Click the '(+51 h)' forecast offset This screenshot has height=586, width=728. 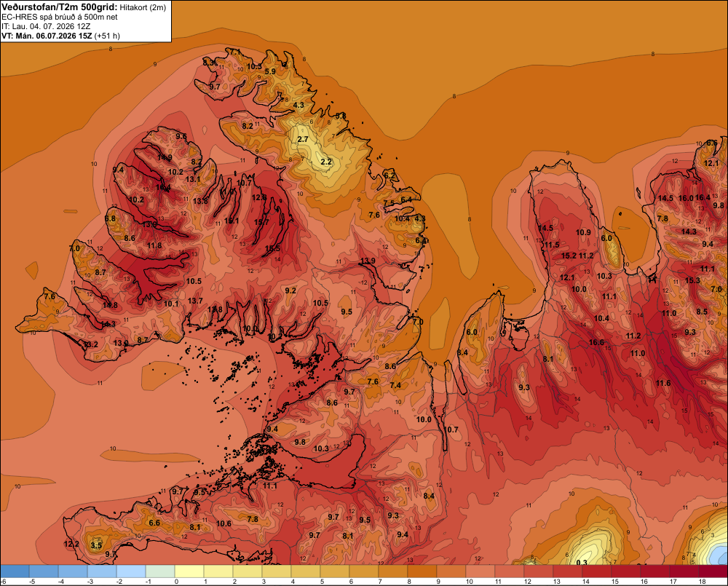[x=107, y=36]
